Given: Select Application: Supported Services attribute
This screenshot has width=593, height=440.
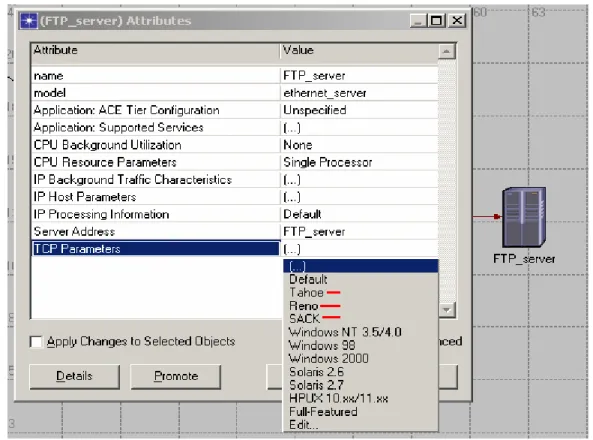Looking at the screenshot, I should click(156, 127).
